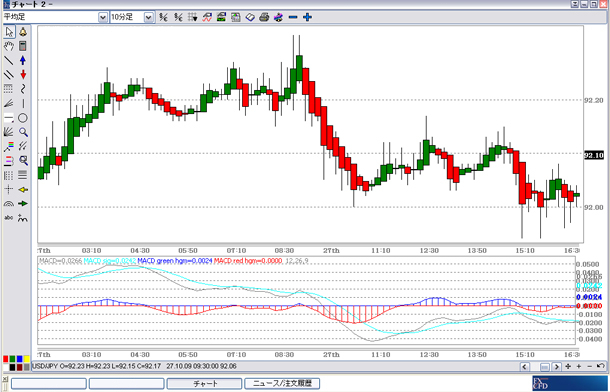
Task: Place a blue up arrow marker
Action: [23, 60]
